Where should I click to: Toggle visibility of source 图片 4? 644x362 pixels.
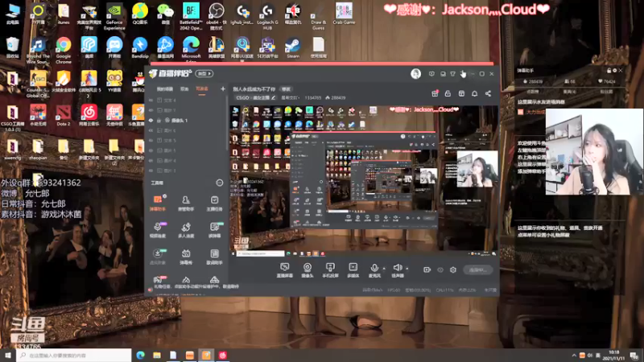coord(151,160)
